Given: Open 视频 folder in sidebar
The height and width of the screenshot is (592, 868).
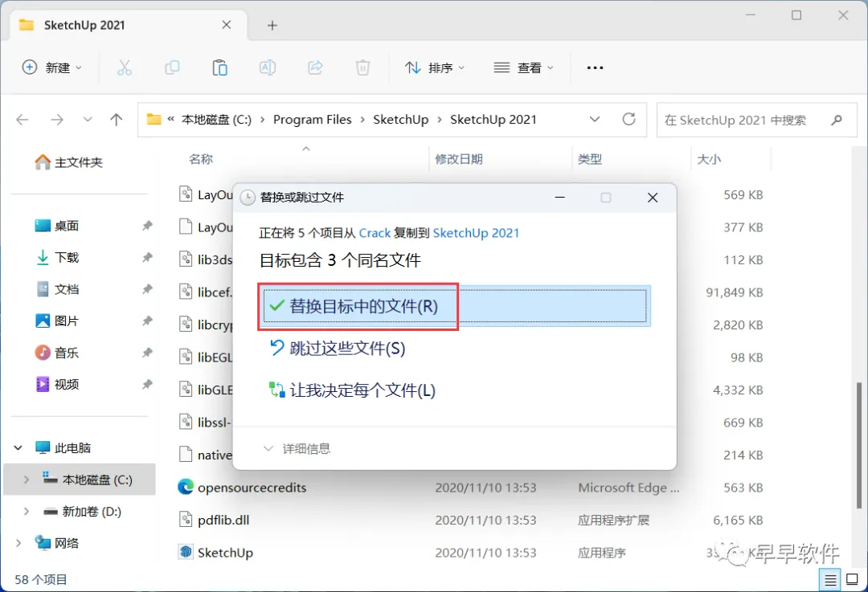Looking at the screenshot, I should [x=57, y=384].
